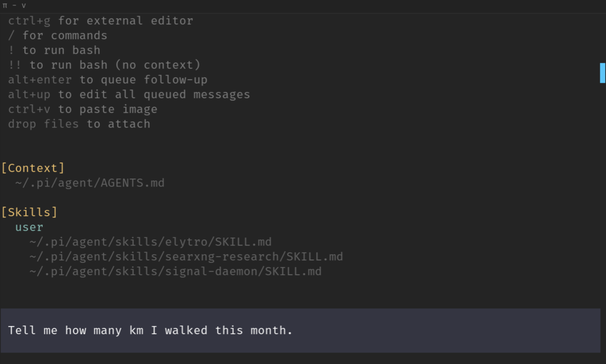Image resolution: width=606 pixels, height=364 pixels.
Task: Open the elytro SKILL.md path
Action: [x=150, y=242]
